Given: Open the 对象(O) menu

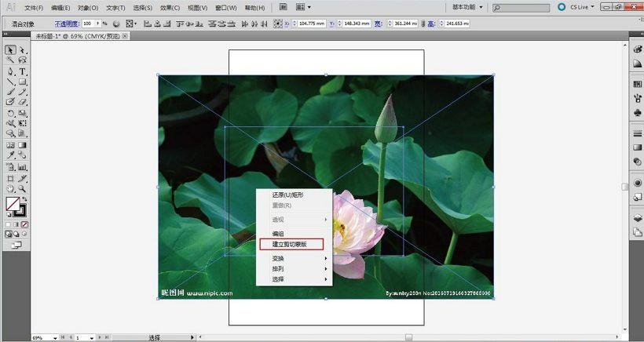Looking at the screenshot, I should [x=88, y=8].
